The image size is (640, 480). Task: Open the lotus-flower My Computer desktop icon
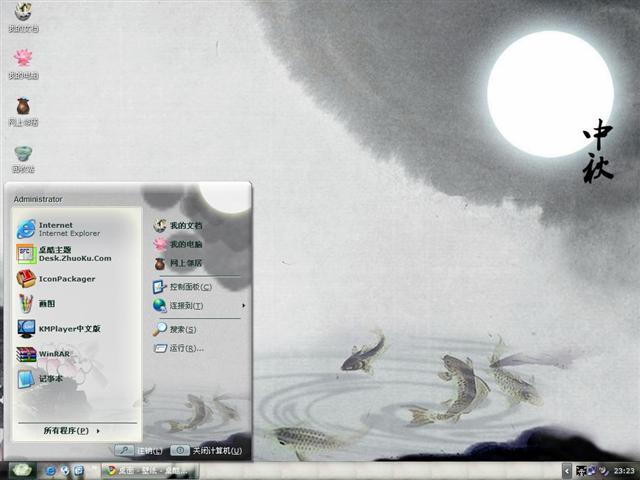tap(23, 64)
